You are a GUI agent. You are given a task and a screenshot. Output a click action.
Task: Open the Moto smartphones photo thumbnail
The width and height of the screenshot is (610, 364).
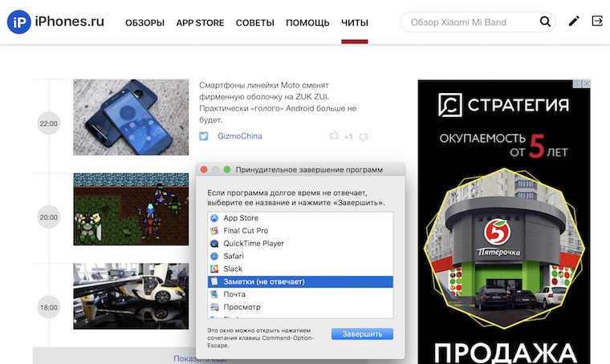point(131,117)
